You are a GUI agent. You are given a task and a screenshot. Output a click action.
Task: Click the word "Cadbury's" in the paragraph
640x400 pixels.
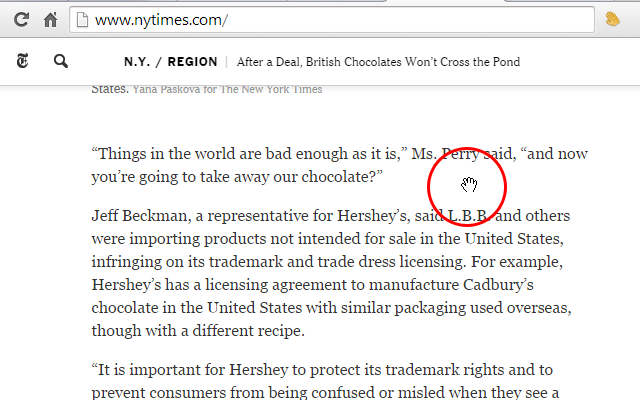point(498,284)
